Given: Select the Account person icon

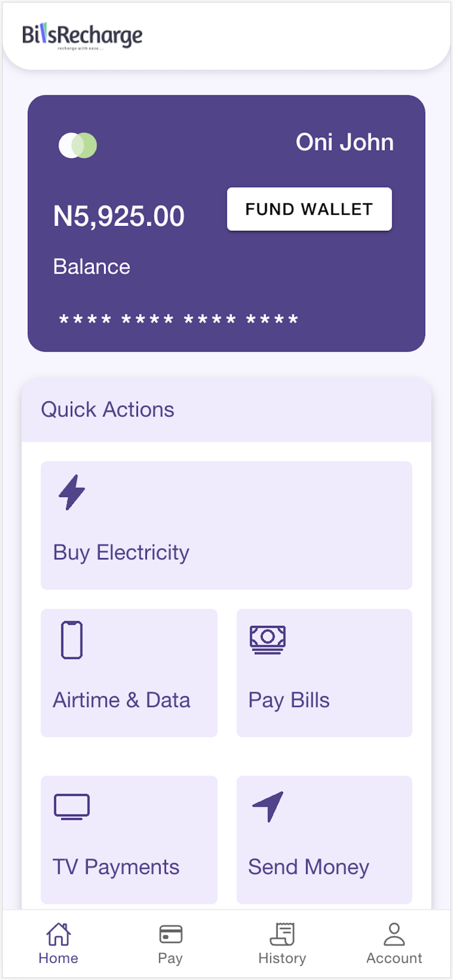Looking at the screenshot, I should click(x=394, y=934).
